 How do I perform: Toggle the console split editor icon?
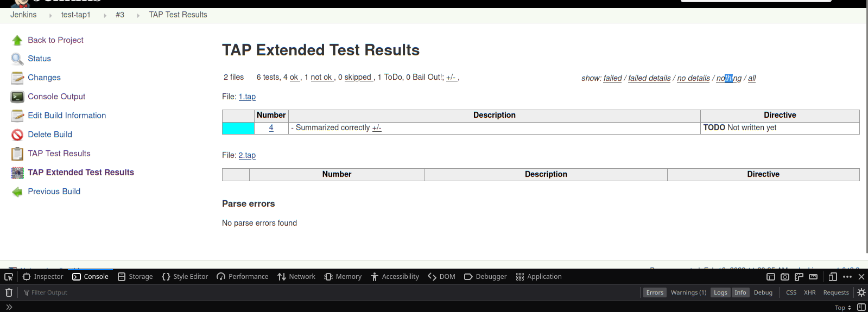tap(861, 307)
